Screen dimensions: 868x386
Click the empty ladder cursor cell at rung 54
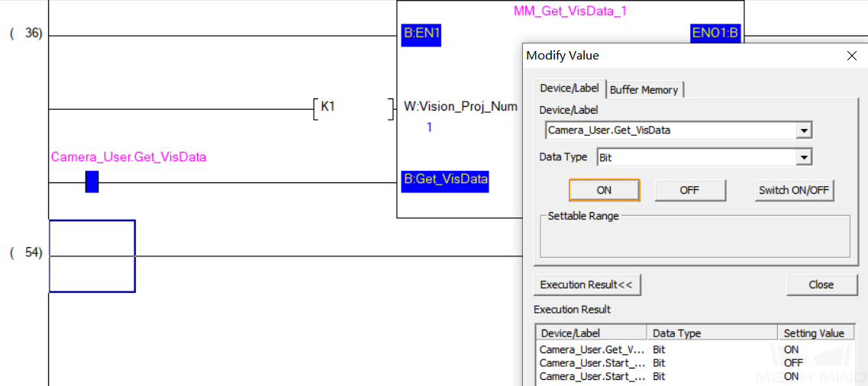tap(92, 256)
